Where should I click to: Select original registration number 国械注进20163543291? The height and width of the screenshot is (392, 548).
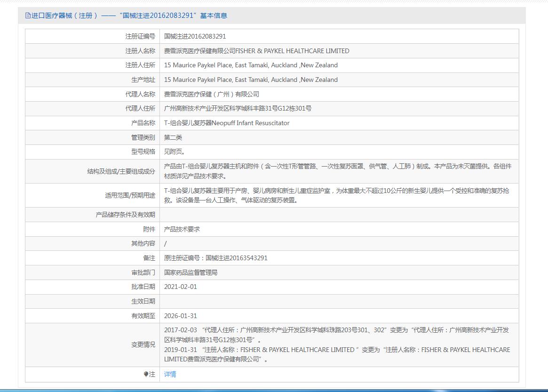pyautogui.click(x=236, y=258)
